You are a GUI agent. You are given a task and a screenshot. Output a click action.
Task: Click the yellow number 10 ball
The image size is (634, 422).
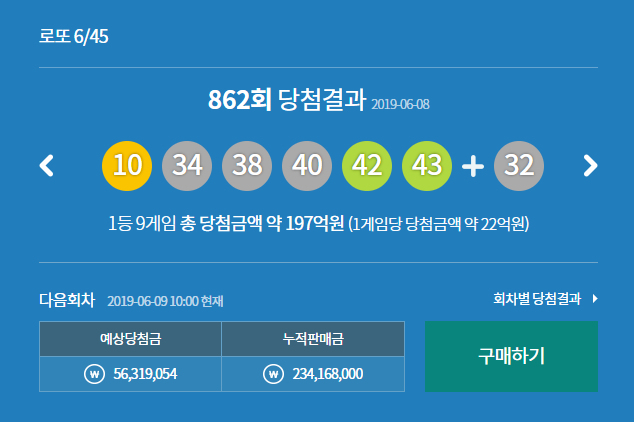tap(127, 166)
